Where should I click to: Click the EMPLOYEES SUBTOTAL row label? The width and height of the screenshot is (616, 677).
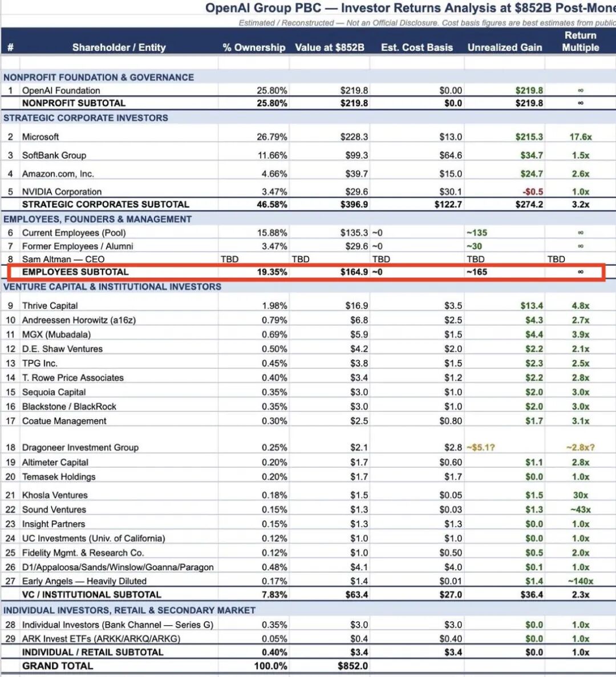click(75, 272)
